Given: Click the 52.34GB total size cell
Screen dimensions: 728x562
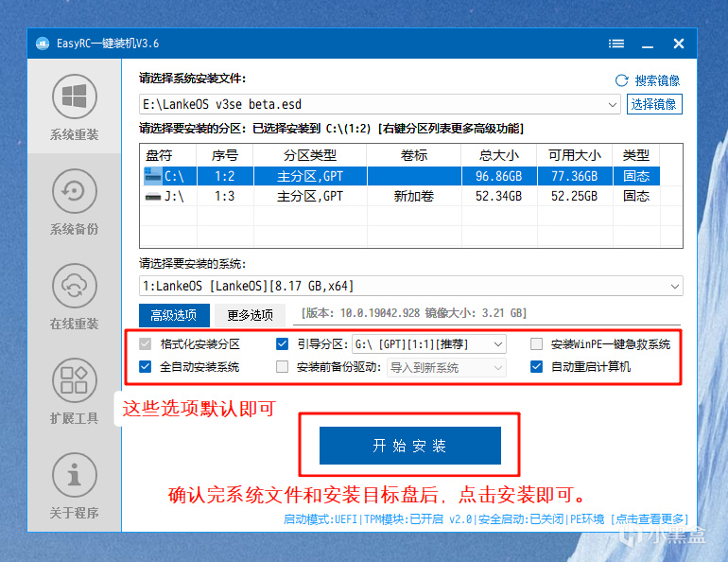Looking at the screenshot, I should 499,197.
